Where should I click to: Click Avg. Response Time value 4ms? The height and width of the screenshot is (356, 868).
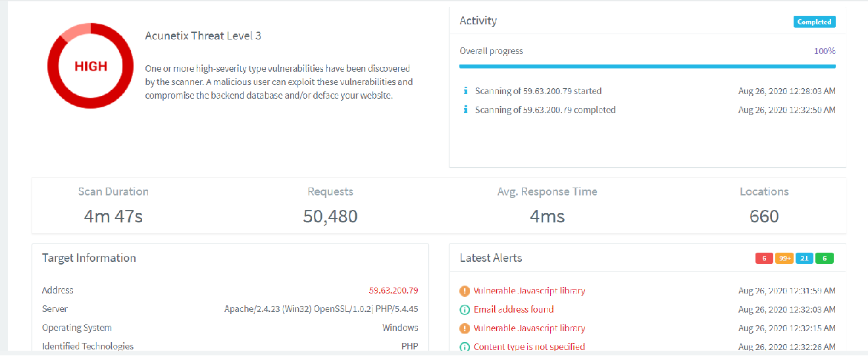click(548, 216)
